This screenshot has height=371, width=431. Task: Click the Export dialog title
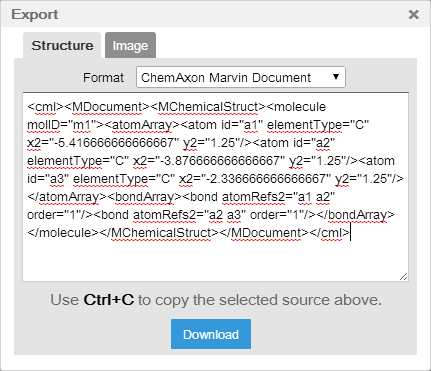(x=35, y=14)
